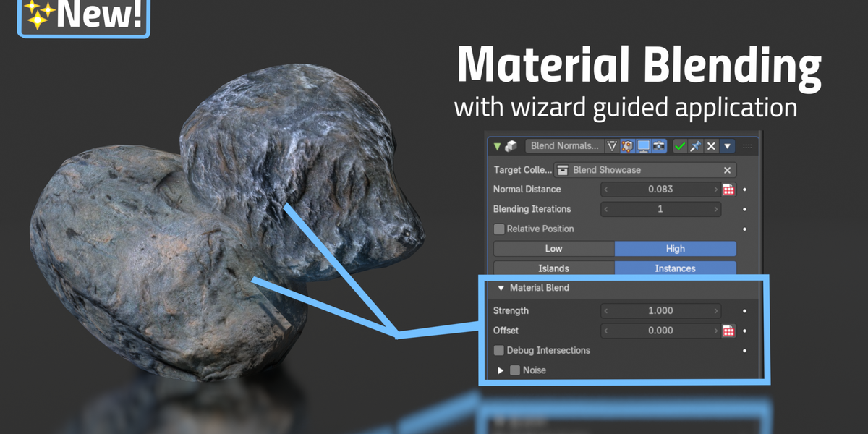The height and width of the screenshot is (434, 868).
Task: Select the Low quality option
Action: point(554,249)
